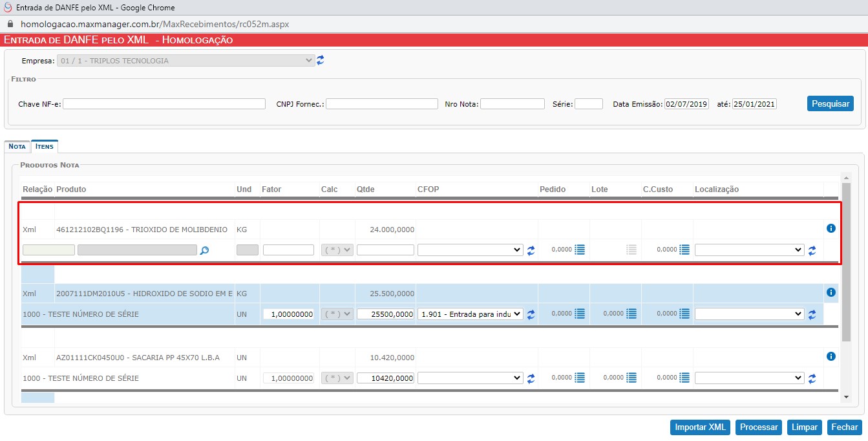This screenshot has width=868, height=441.
Task: Click Qtde field showing 25500,0000
Action: 385,314
